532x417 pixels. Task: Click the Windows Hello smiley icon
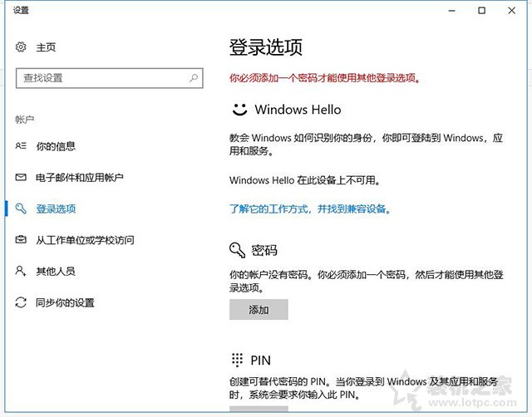[239, 109]
